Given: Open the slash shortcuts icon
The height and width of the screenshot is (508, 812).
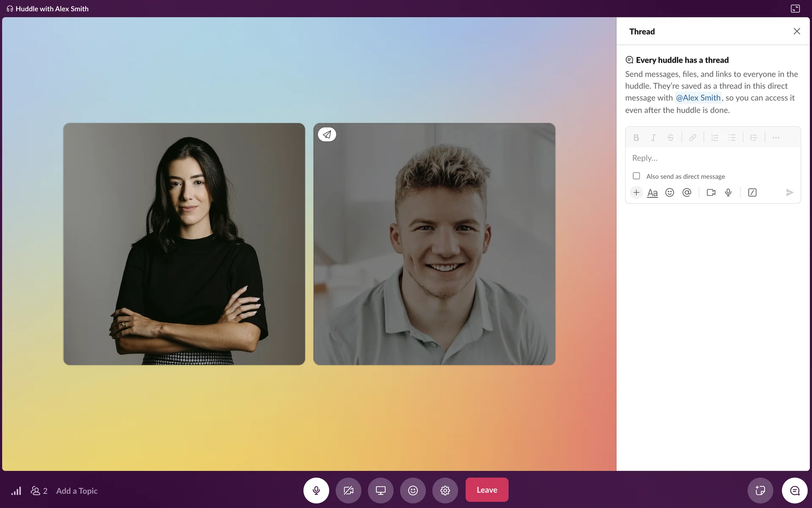Looking at the screenshot, I should pyautogui.click(x=752, y=193).
